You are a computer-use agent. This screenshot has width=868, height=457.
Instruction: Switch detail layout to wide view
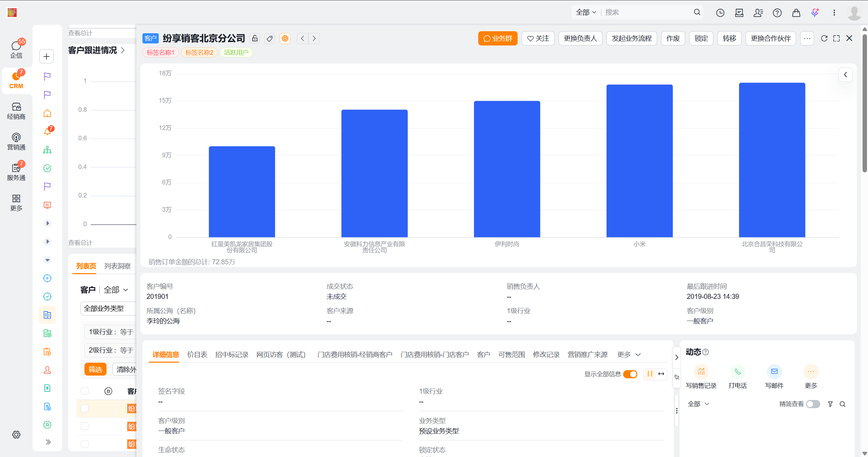[661, 374]
